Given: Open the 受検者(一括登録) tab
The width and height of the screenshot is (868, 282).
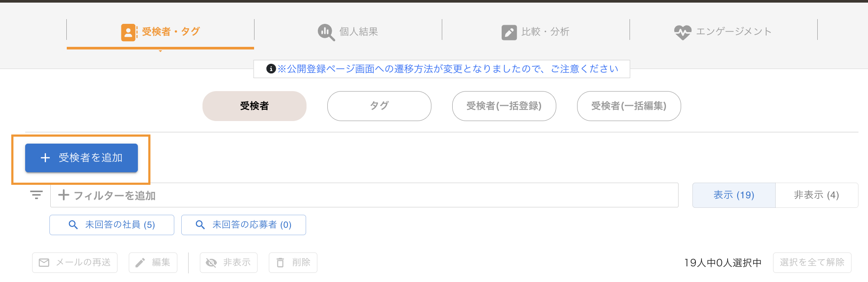Looking at the screenshot, I should [x=504, y=106].
